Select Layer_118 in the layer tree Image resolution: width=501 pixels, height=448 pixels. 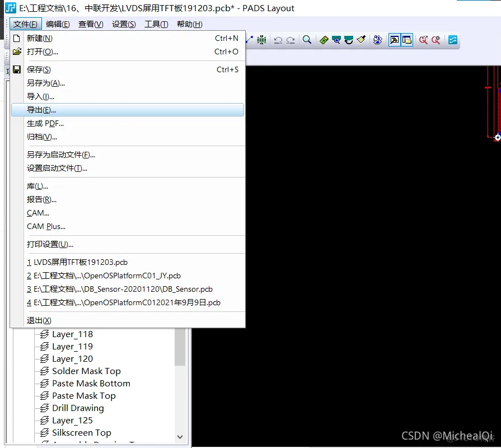(x=73, y=334)
